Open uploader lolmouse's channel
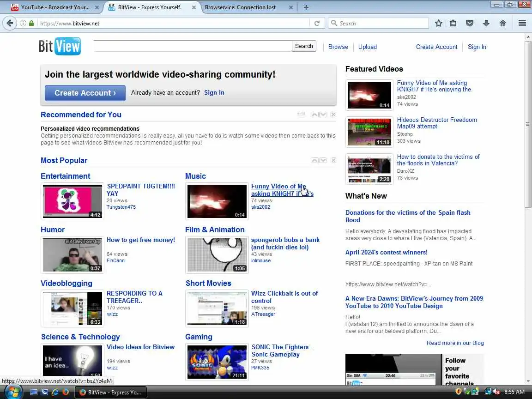Image resolution: width=532 pixels, height=399 pixels. click(x=261, y=260)
